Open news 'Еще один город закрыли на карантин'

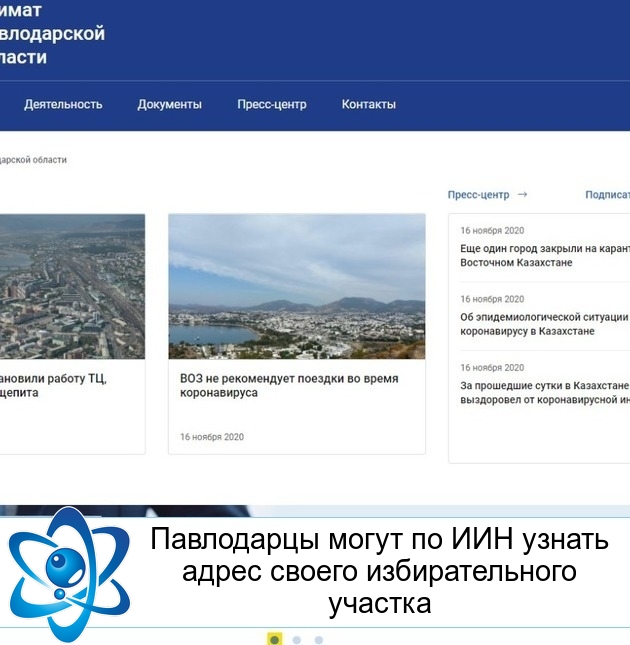(x=544, y=255)
